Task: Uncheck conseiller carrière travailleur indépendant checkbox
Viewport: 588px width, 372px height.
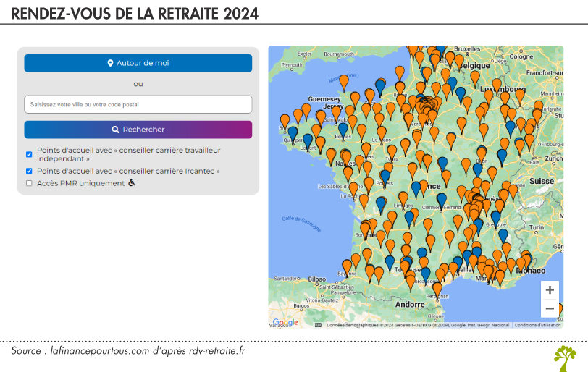Action: pos(29,154)
